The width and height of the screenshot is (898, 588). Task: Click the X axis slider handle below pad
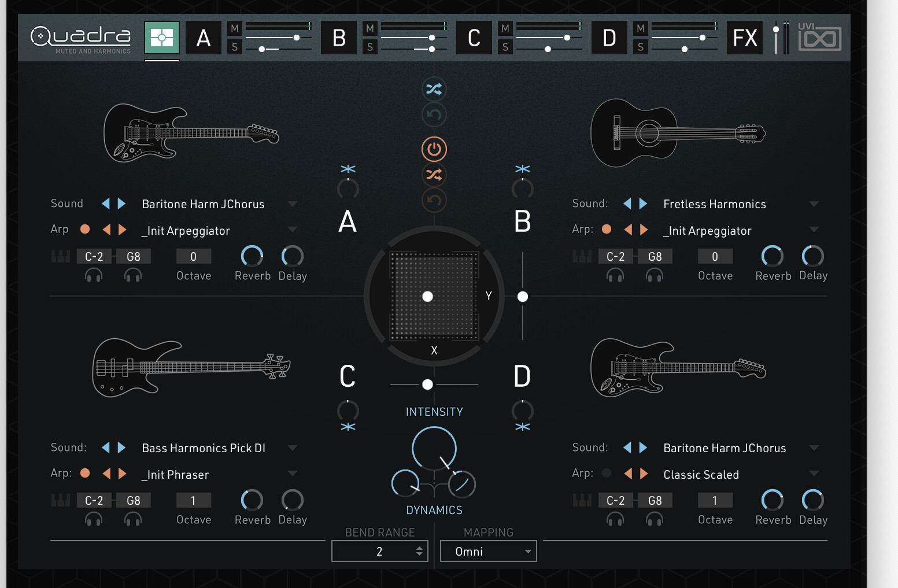[427, 384]
